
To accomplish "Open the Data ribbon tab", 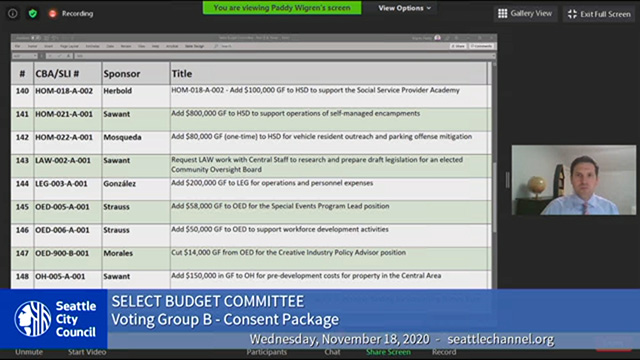I will pyautogui.click(x=110, y=46).
